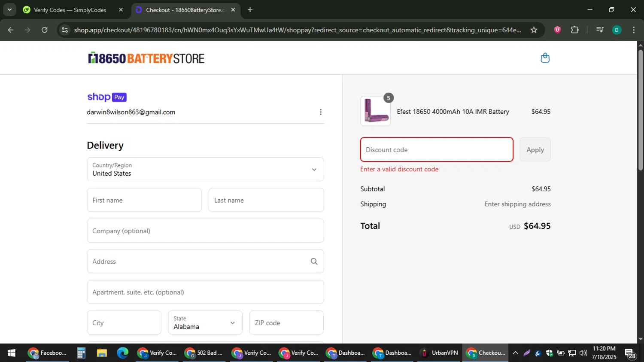Screen dimensions: 644x362
Task: Open the tab search dropdown arrow
Action: click(x=9, y=10)
